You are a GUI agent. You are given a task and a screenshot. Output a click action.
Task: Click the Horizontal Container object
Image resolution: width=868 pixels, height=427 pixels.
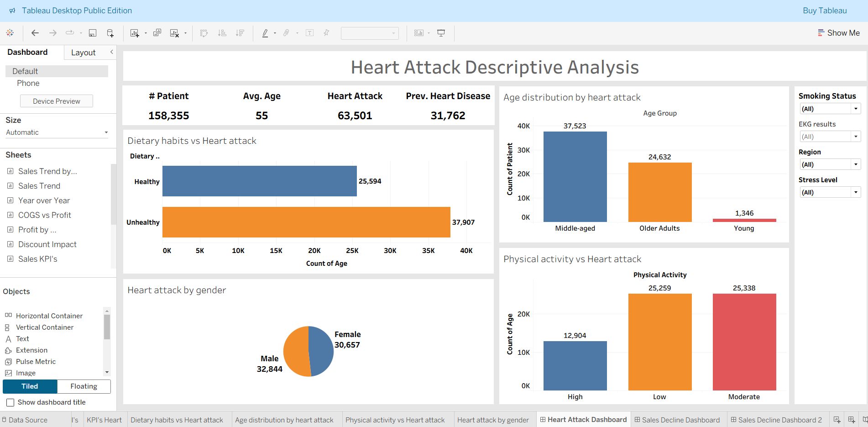click(x=49, y=316)
